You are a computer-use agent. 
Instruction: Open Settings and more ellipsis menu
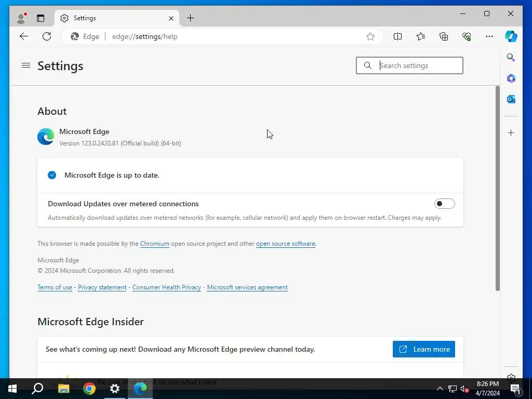point(489,36)
